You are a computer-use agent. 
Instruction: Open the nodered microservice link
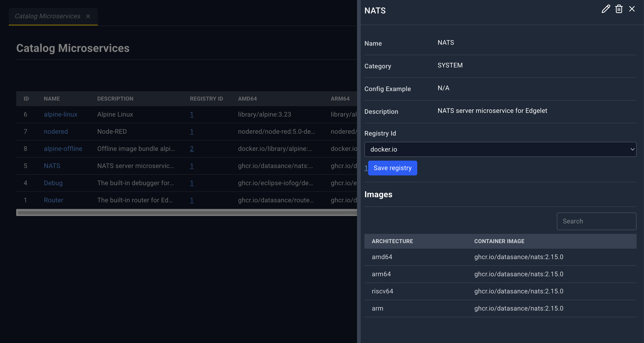(56, 131)
